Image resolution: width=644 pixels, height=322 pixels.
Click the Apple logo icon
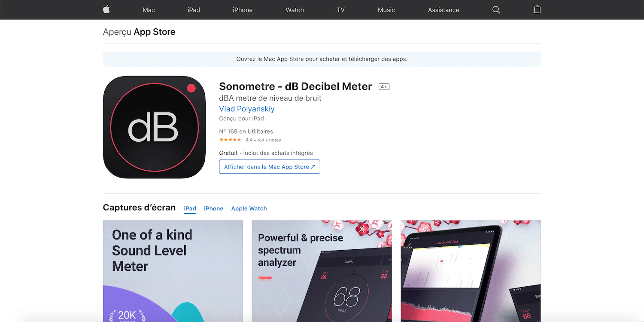point(106,9)
